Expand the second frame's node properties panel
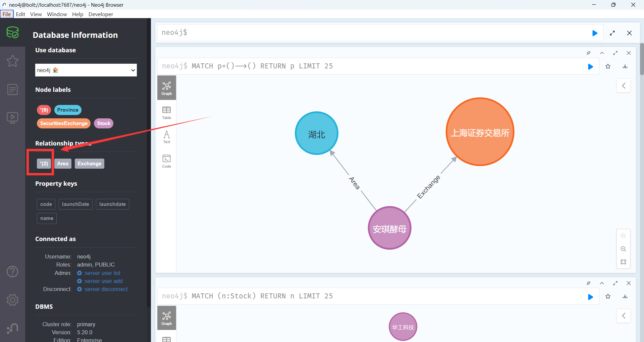Screen dimensions: 644x342 (x=624, y=316)
